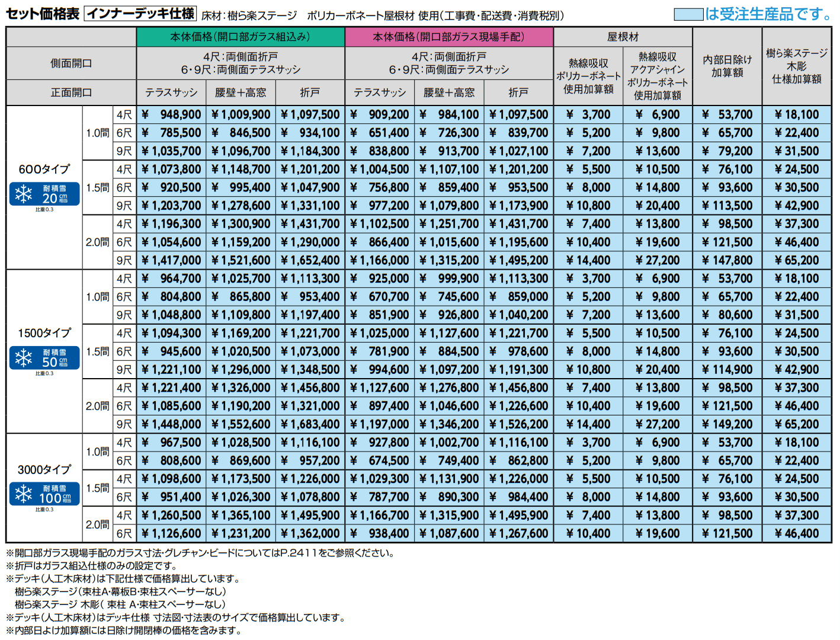
Task: Select the セット価格表 title
Action: [43, 14]
